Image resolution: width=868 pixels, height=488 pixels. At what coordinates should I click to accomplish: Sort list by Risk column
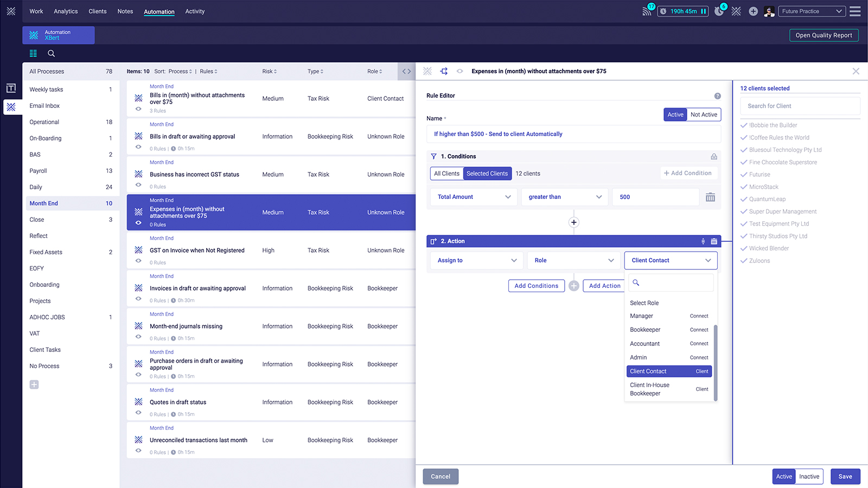click(x=270, y=72)
